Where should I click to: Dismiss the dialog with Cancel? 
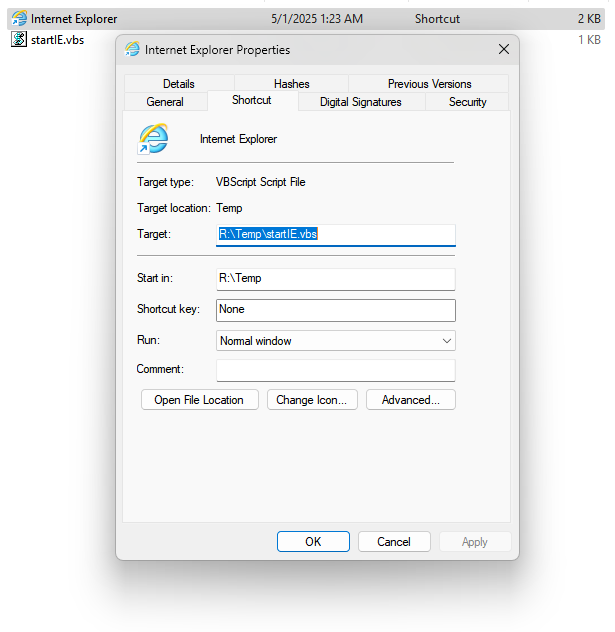point(394,542)
